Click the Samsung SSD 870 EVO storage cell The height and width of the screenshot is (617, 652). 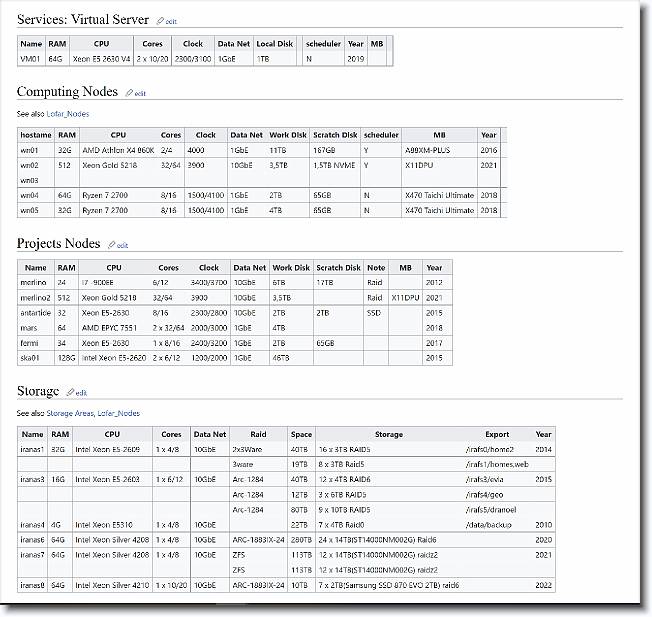[x=389, y=585]
